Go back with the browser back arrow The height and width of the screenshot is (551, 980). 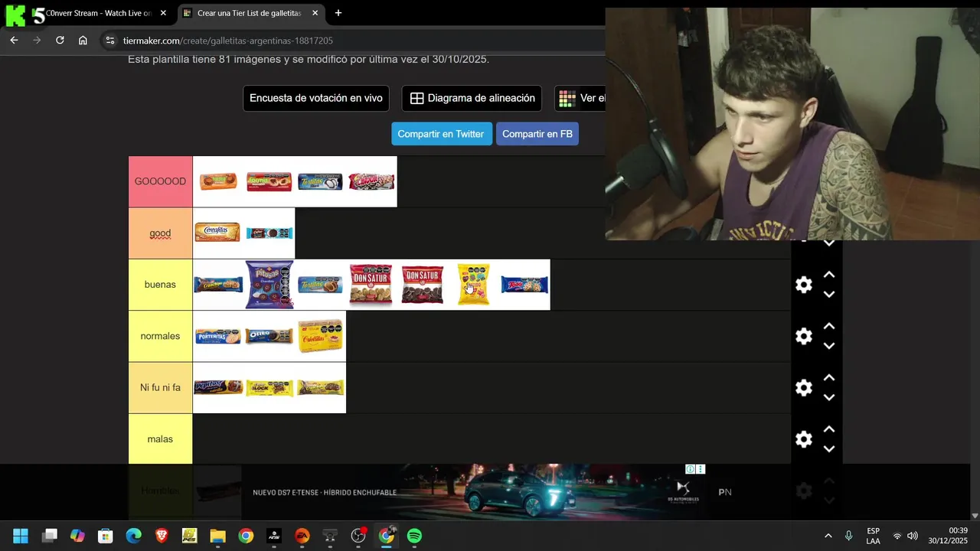tap(14, 41)
